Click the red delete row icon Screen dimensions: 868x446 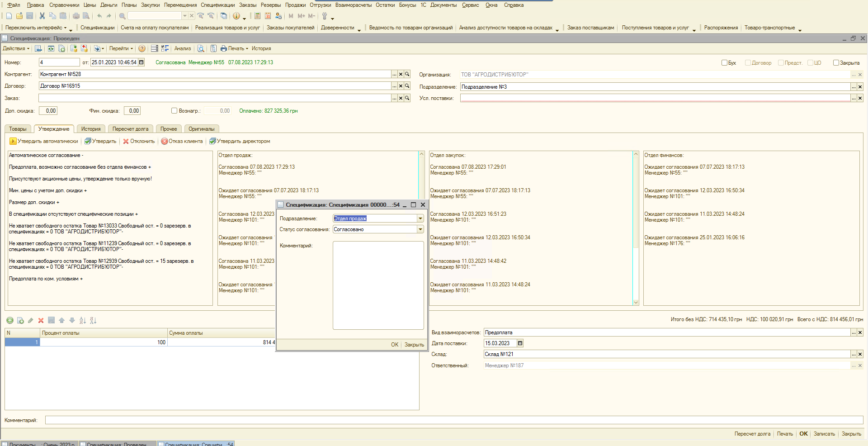[x=41, y=321]
